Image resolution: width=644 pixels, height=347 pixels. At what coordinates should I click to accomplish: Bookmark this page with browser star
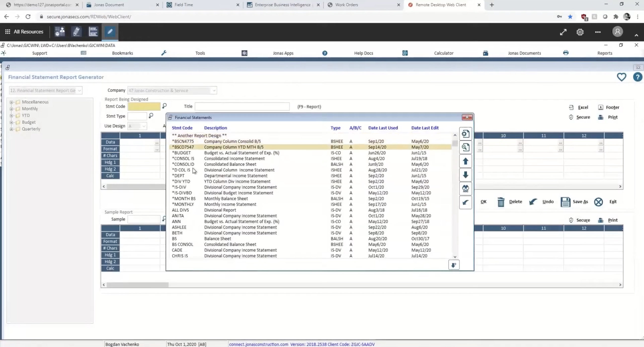coord(570,17)
